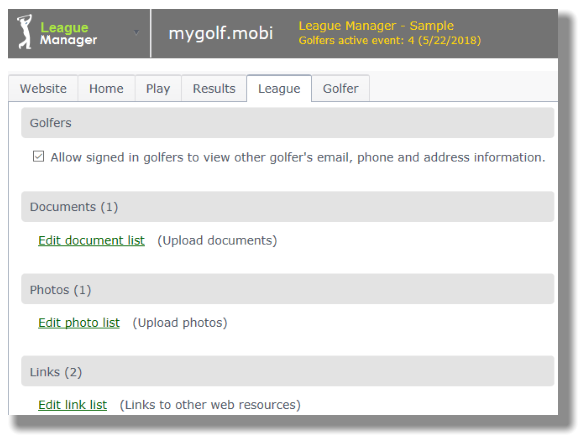Switch to the Website tab
Image resolution: width=581 pixels, height=437 pixels.
43,89
